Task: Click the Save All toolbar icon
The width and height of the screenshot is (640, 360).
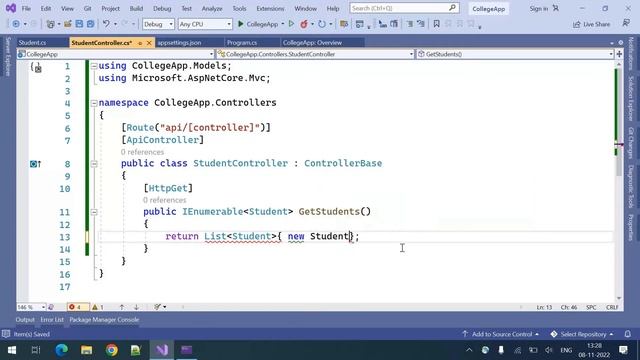Action: pyautogui.click(x=91, y=24)
